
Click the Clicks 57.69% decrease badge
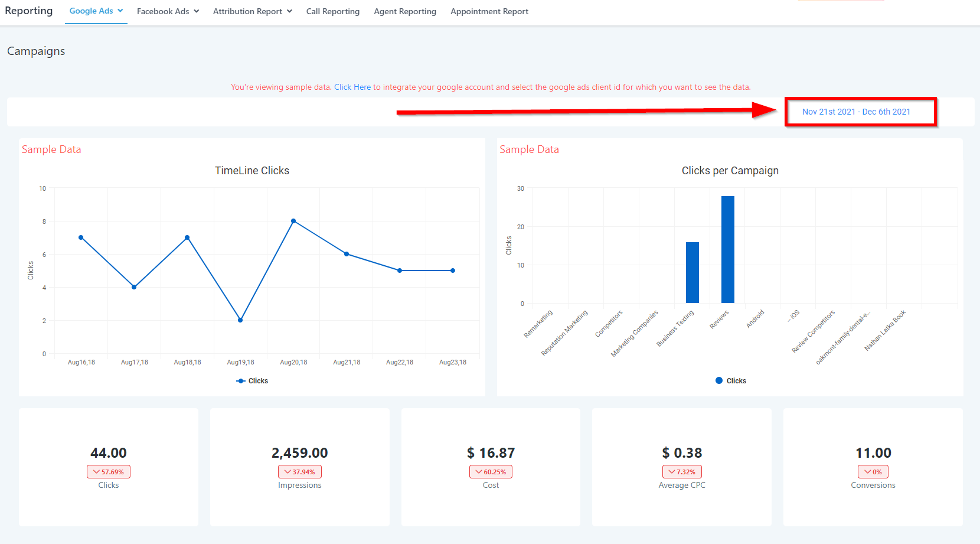(109, 472)
